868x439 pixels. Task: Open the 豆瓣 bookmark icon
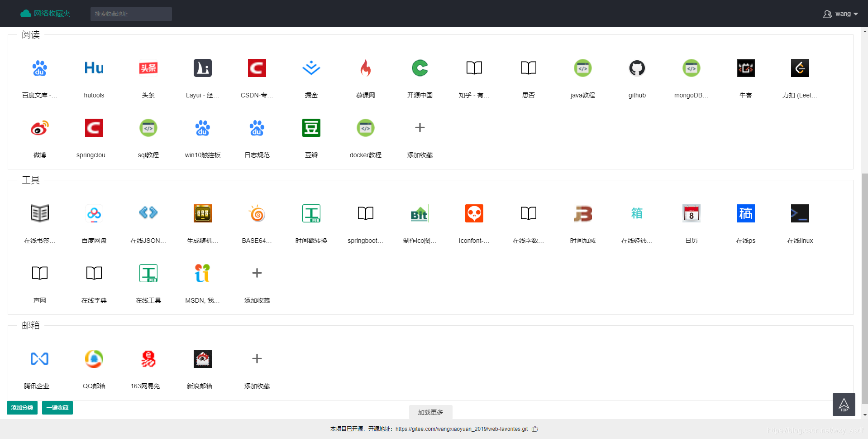(311, 128)
